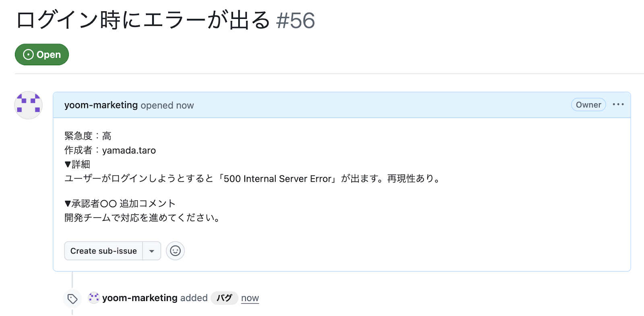The image size is (644, 316).
Task: Click the "now" timestamp link in the timeline
Action: coord(250,298)
